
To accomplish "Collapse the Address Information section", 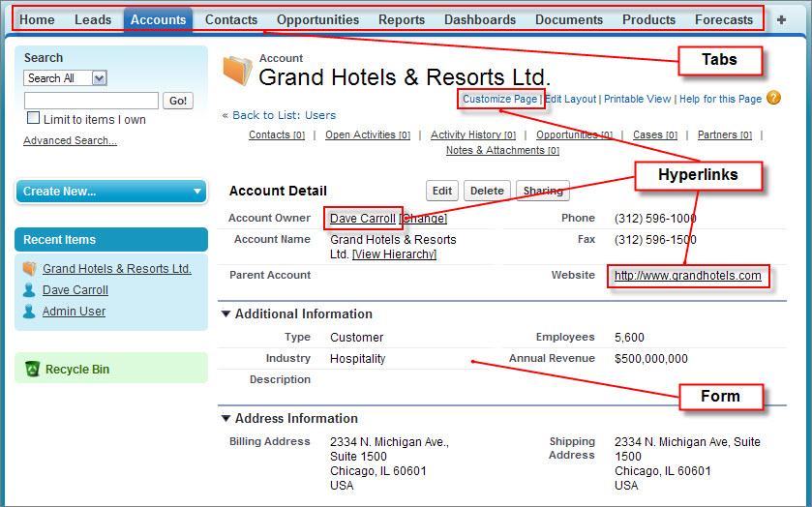I will point(226,418).
